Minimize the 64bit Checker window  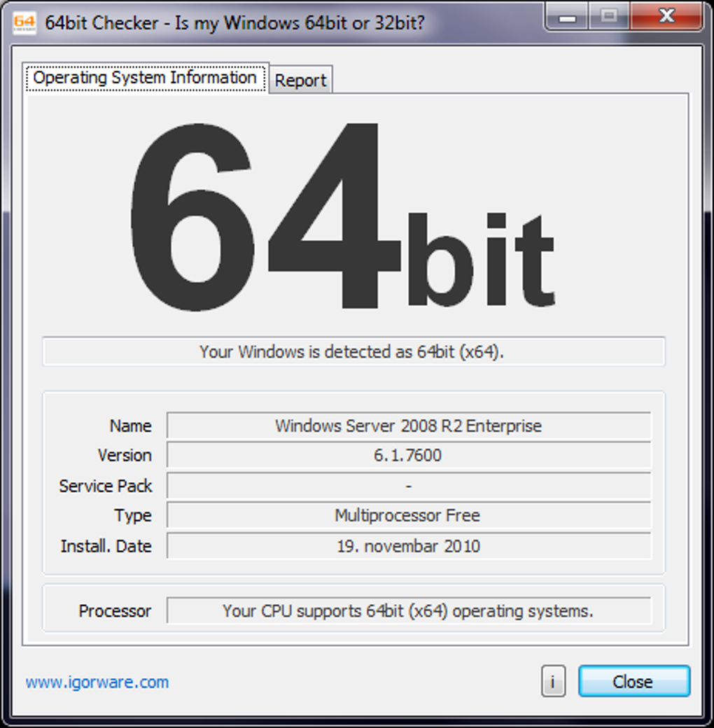567,17
